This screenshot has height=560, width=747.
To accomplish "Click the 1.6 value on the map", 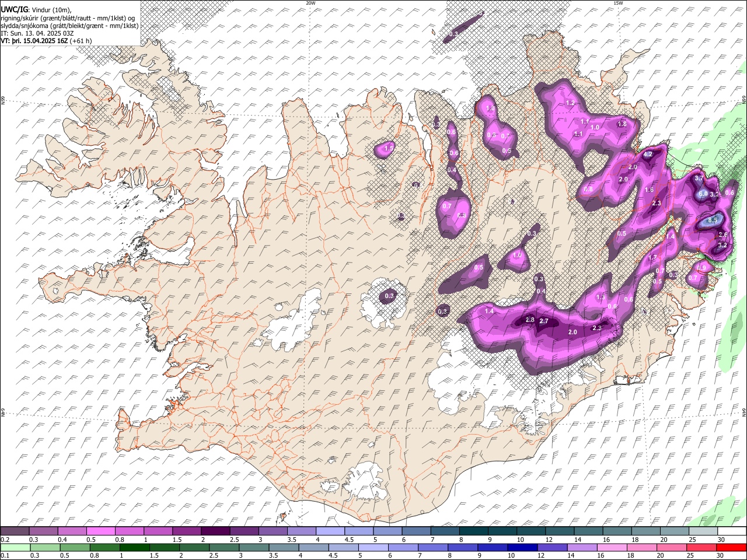I will click(649, 190).
